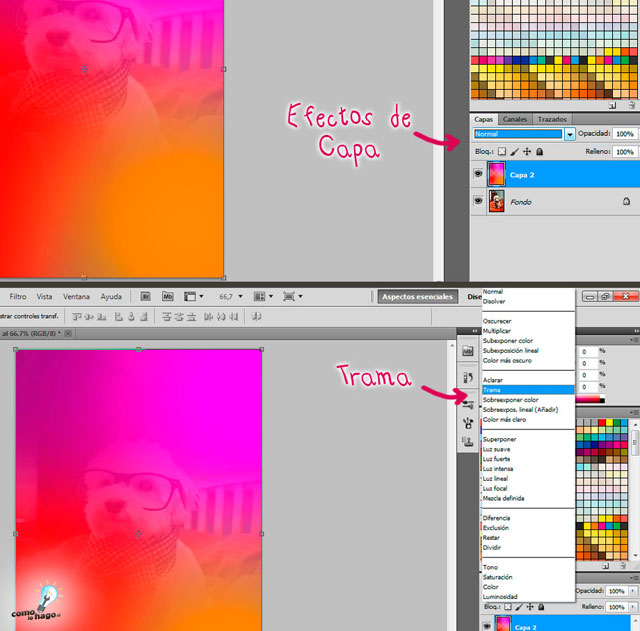Delete swatch via trash in lower Swatches panel
The height and width of the screenshot is (631, 640).
tap(622, 566)
